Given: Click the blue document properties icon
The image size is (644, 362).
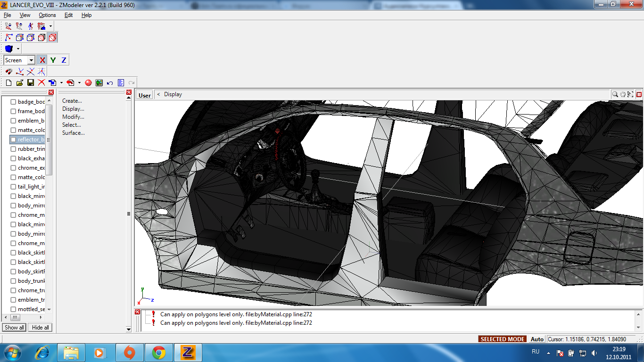Looking at the screenshot, I should click(x=121, y=82).
